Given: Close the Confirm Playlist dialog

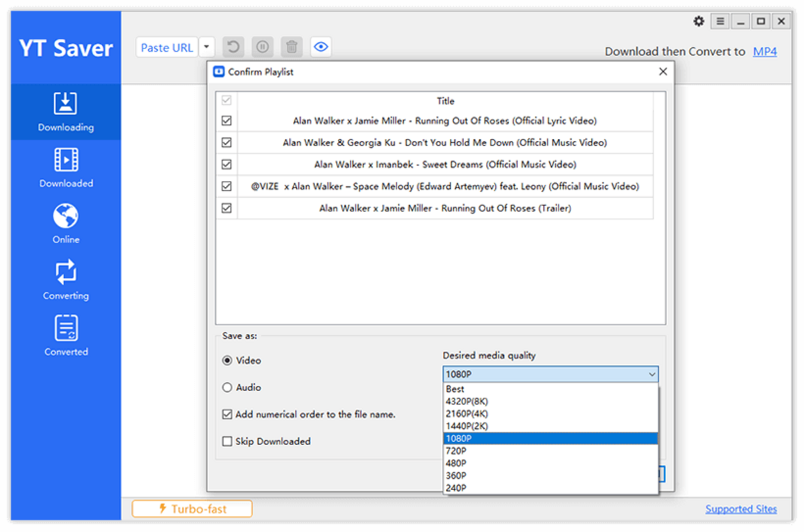Looking at the screenshot, I should (663, 72).
